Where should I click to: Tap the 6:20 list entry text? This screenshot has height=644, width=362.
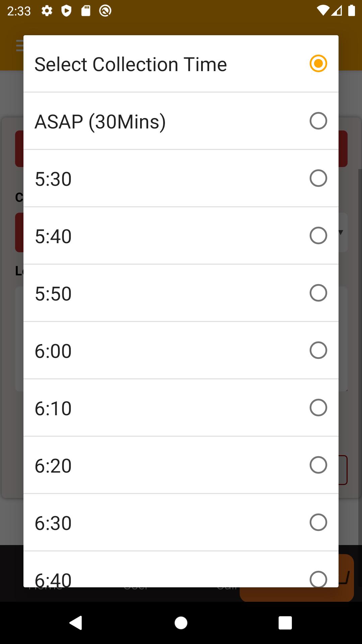click(53, 466)
